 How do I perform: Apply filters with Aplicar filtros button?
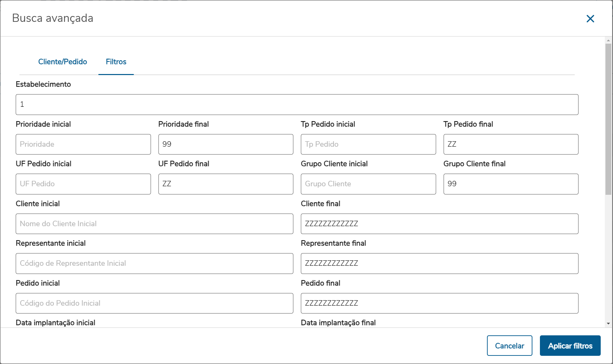570,346
